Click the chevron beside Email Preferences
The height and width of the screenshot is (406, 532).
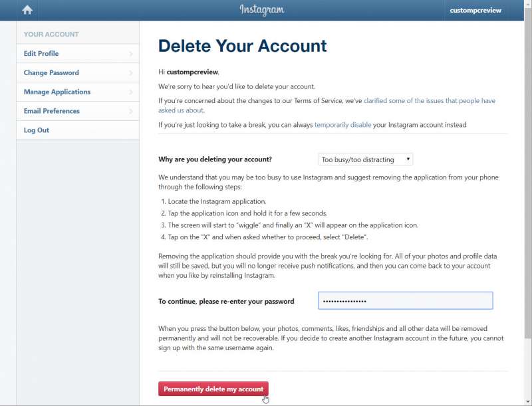(131, 111)
